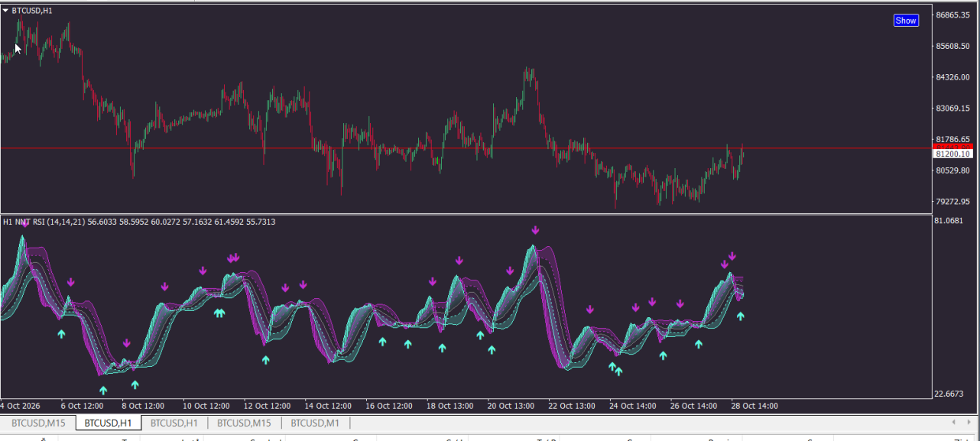Click the 85608.50 price scale value
The height and width of the screenshot is (441, 980).
pos(952,47)
